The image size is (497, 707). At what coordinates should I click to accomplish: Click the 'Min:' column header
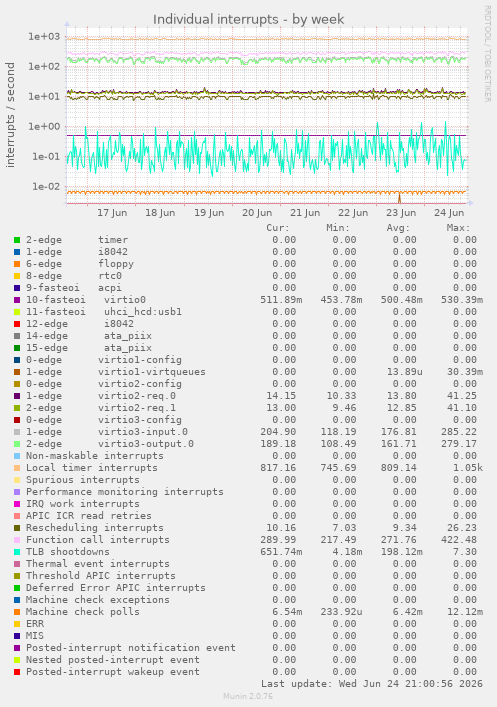click(x=338, y=228)
